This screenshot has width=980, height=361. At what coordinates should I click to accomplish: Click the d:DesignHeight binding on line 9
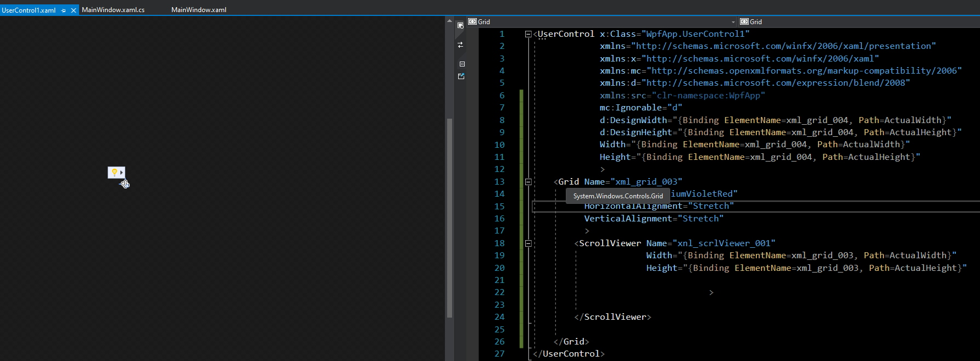click(781, 132)
